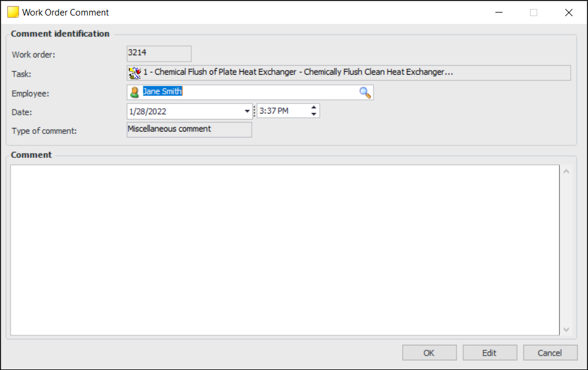Decrease the time with down arrow
This screenshot has height=370, width=588.
coord(314,114)
